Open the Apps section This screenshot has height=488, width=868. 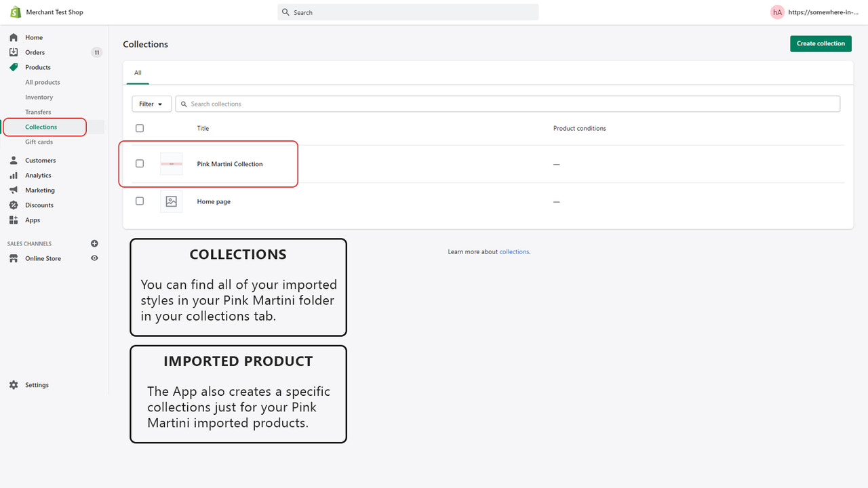point(14,220)
